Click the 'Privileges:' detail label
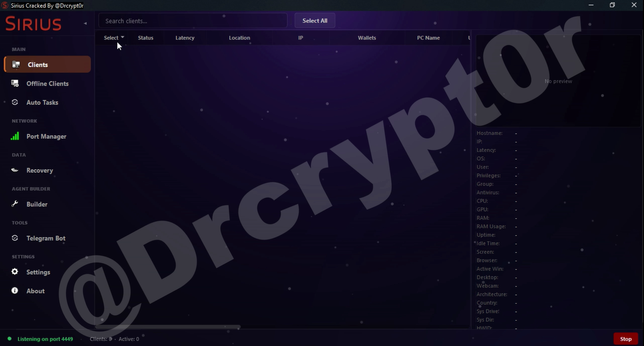The width and height of the screenshot is (644, 346). point(488,175)
